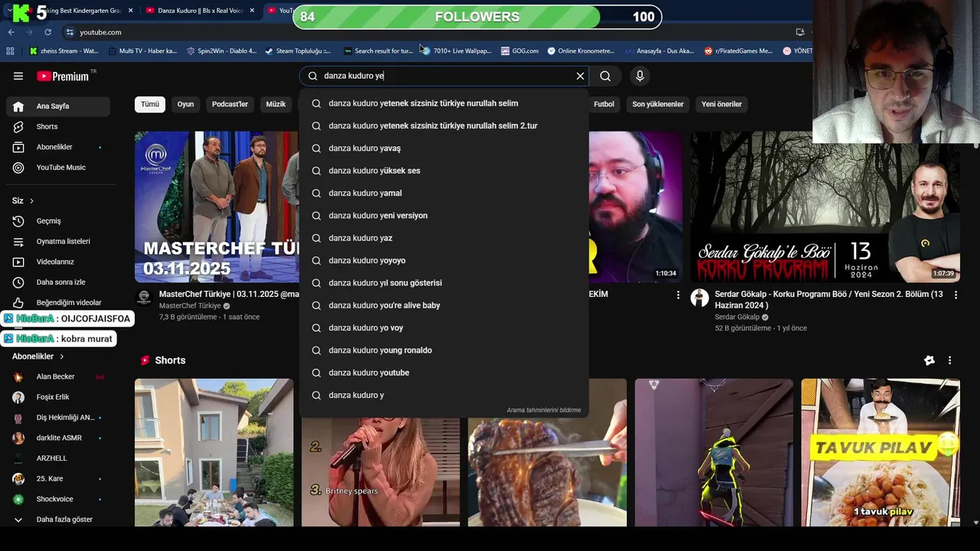Open the Serdar Gökalp Korku Programı thumbnail

click(825, 207)
